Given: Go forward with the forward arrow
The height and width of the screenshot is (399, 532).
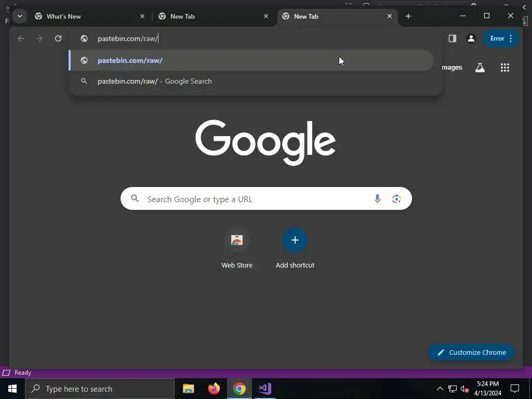Looking at the screenshot, I should tap(39, 38).
